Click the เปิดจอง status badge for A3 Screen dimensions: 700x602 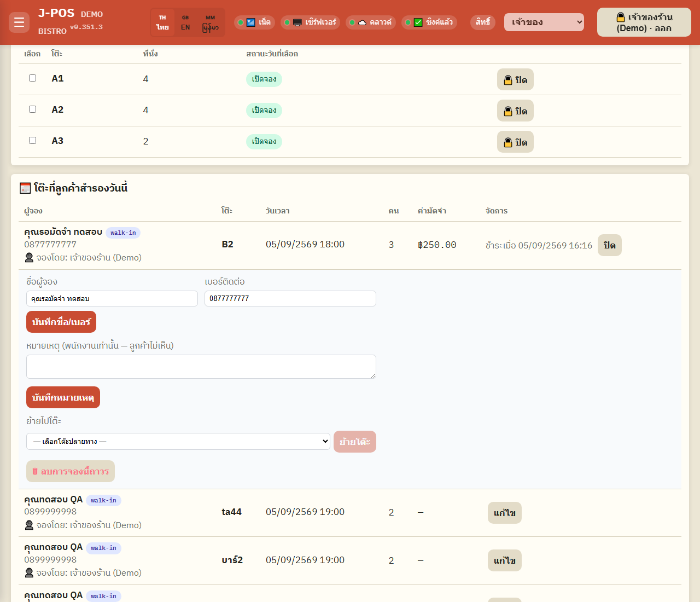[264, 142]
